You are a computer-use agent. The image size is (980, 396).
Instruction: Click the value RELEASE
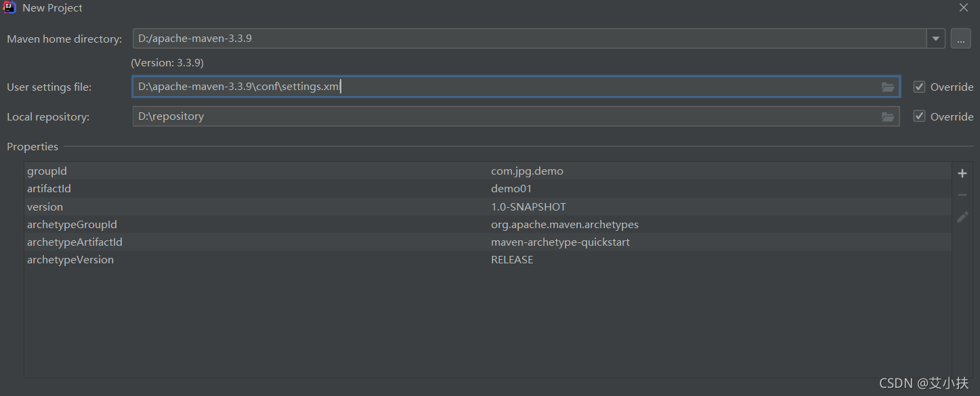[512, 259]
